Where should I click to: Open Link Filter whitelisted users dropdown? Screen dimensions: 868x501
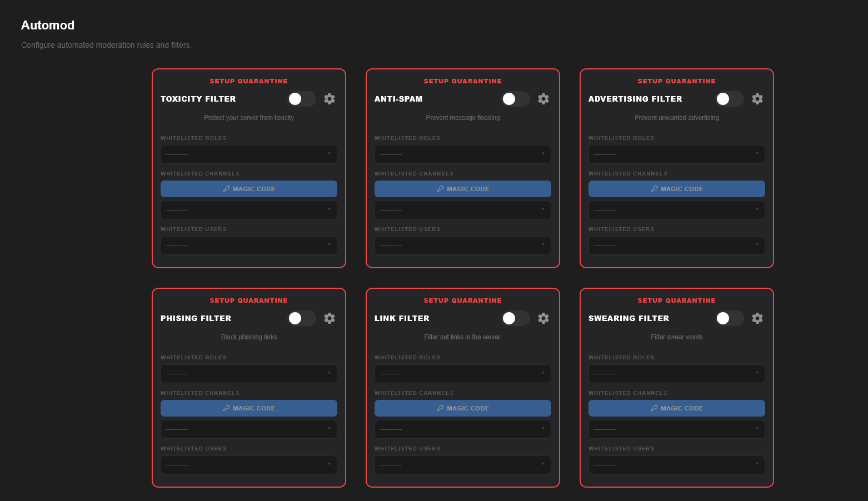click(463, 465)
